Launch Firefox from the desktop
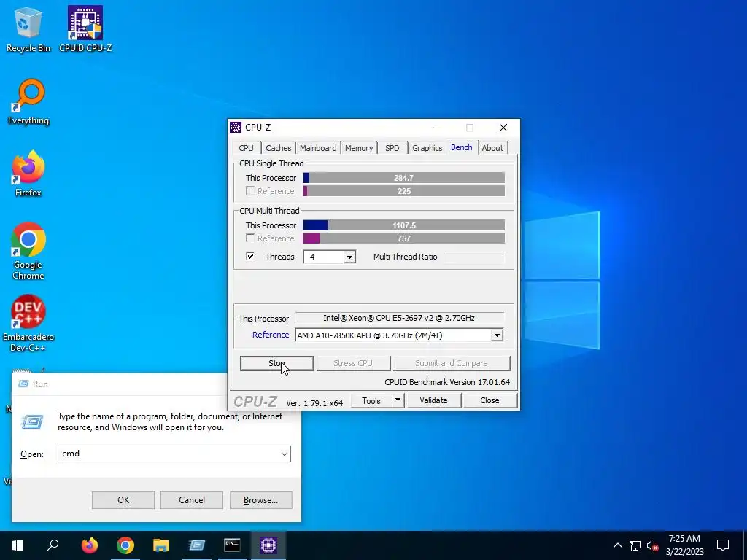 (28, 174)
